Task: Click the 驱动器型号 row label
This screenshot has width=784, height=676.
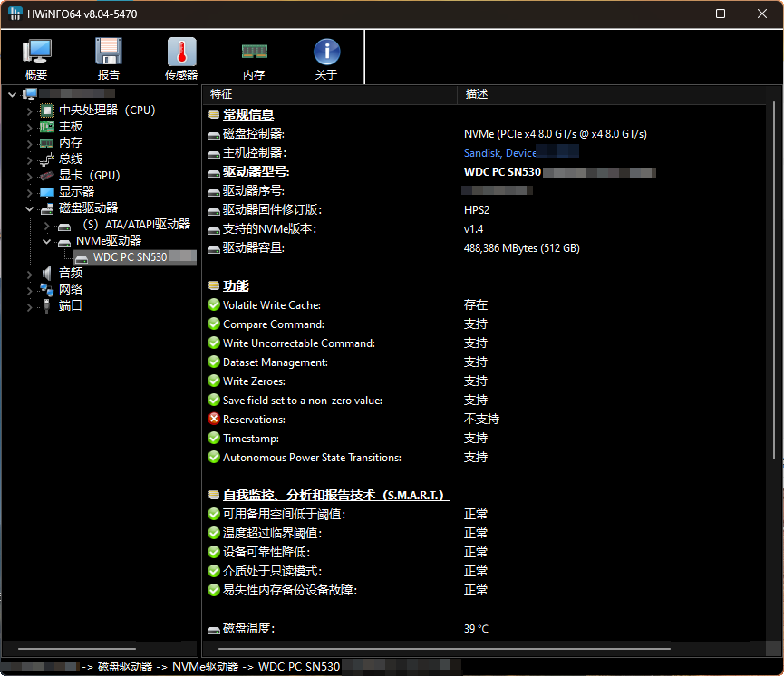Action: tap(256, 171)
